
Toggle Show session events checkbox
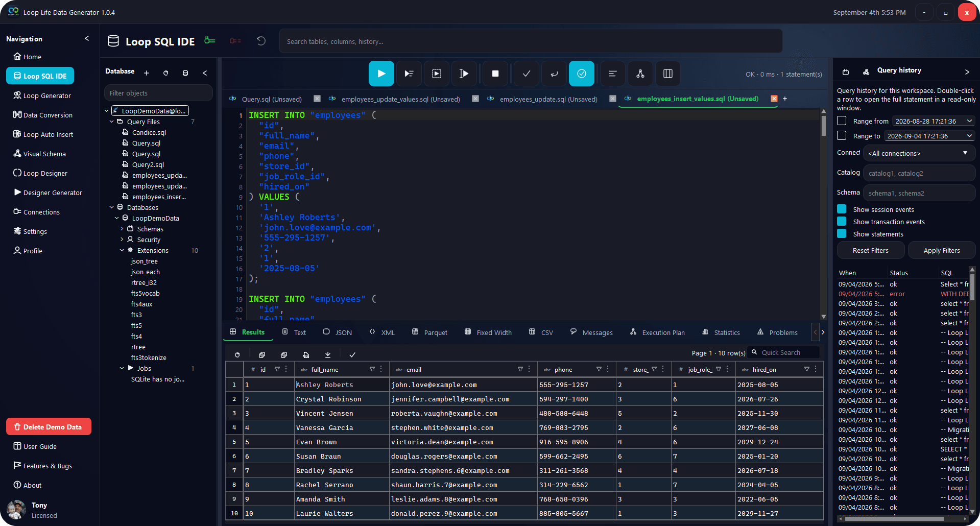click(x=842, y=209)
